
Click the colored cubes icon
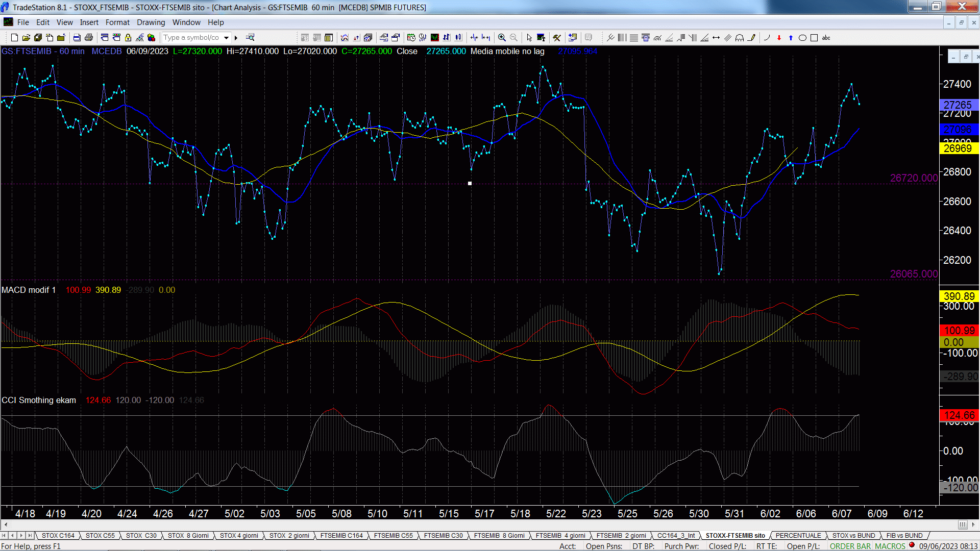pos(151,37)
